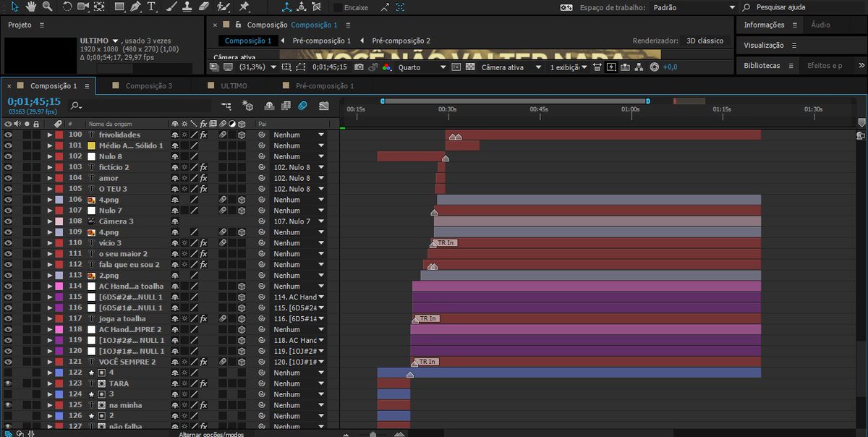
Task: Open the Bibliotecas panel tab
Action: coord(762,65)
